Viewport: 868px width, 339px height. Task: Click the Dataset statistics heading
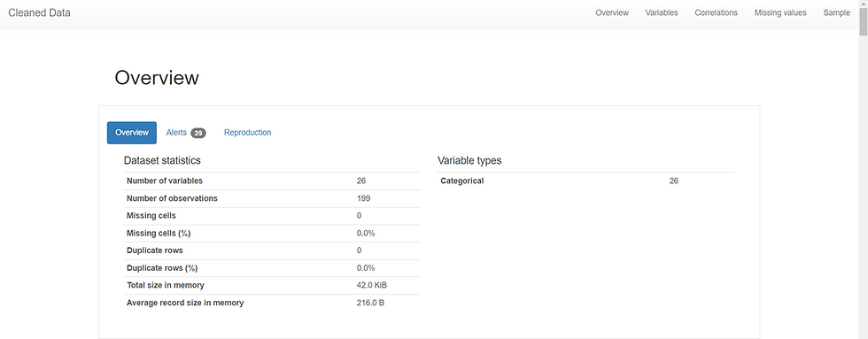[x=162, y=161]
